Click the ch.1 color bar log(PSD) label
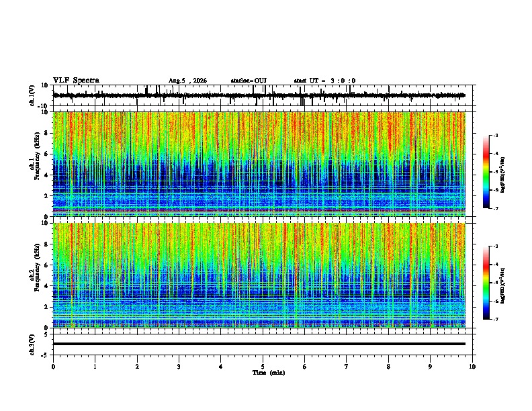The image size is (532, 411). tap(503, 175)
